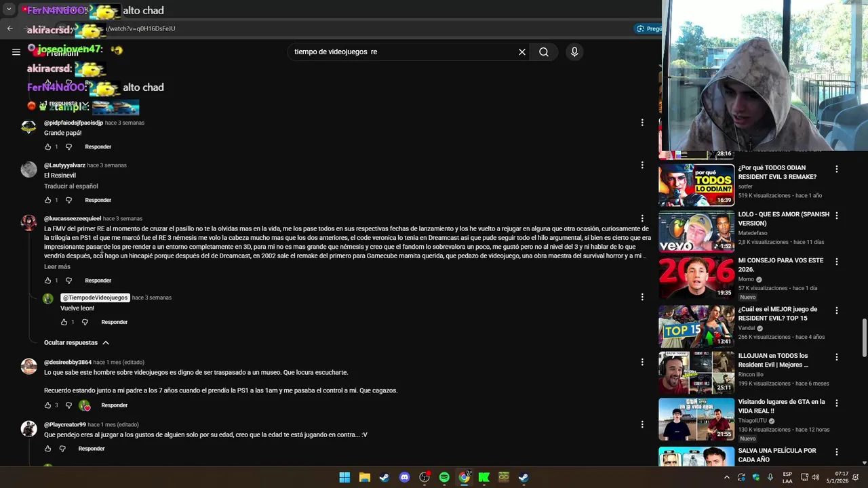This screenshot has height=488, width=868.
Task: Open options for @Lautyyyalvarz comment
Action: 642,165
